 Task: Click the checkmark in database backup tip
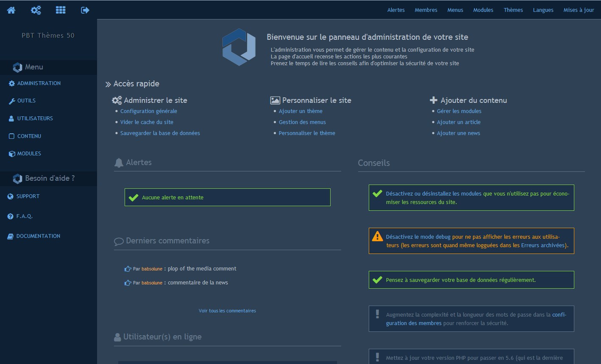[x=377, y=280]
